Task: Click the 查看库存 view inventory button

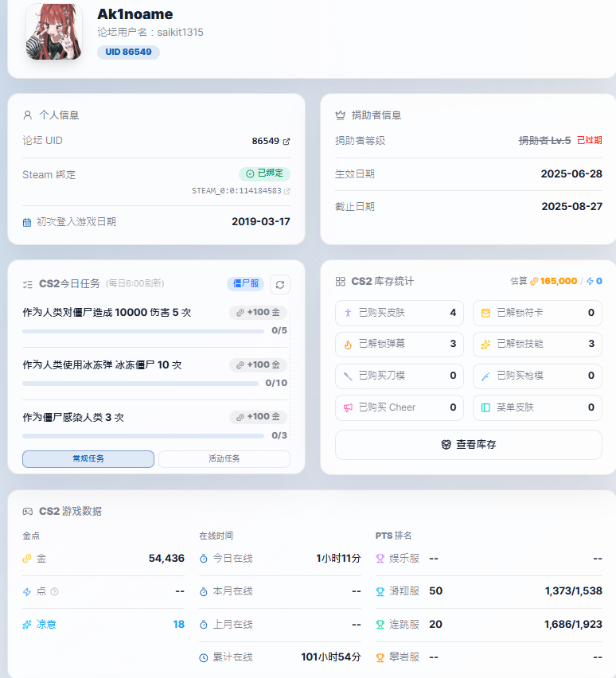Action: (x=469, y=445)
